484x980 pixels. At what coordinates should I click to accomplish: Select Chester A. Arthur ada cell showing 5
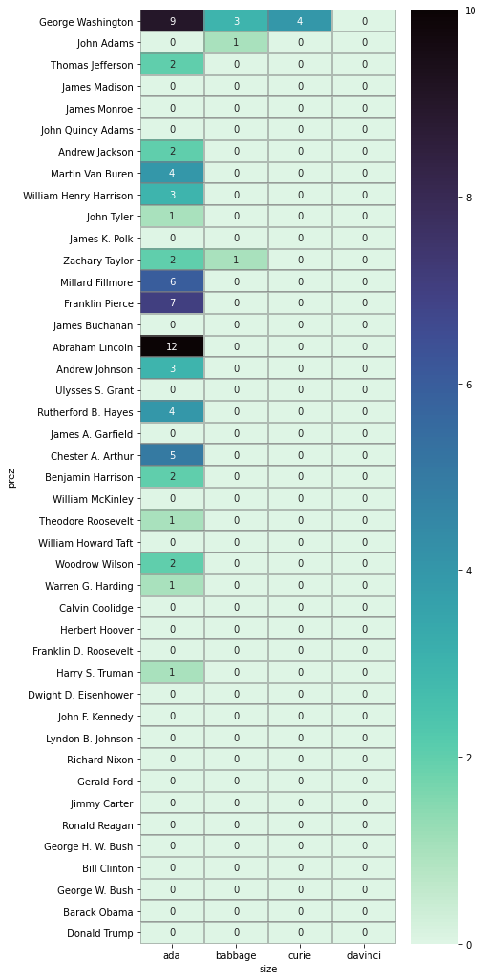coord(173,455)
